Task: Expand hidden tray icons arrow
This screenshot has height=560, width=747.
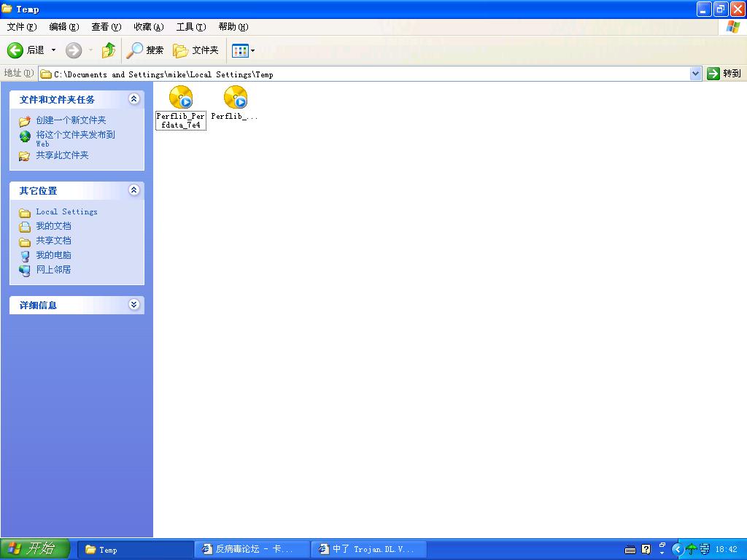Action: (677, 550)
